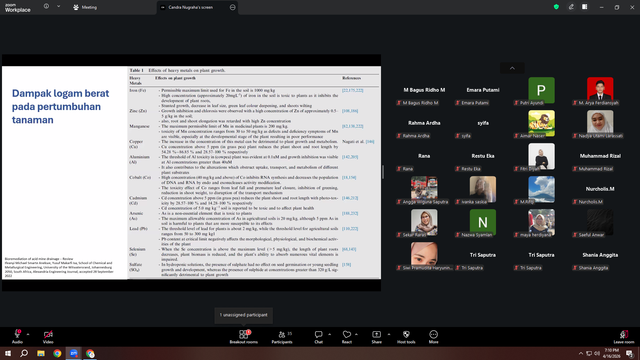Open Windows notification center icon
640x360 pixels.
(630, 353)
